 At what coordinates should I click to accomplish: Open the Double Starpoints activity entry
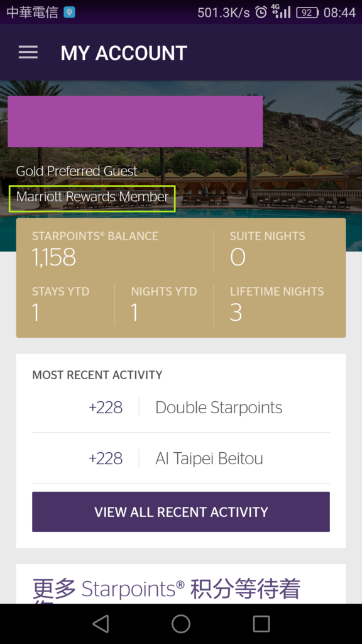[180, 408]
